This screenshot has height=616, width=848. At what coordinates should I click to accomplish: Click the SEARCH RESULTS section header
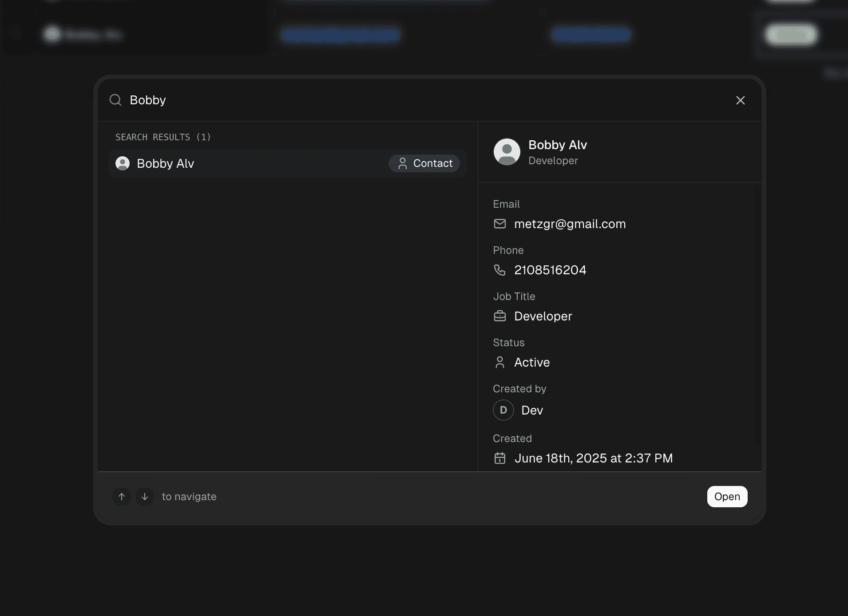pyautogui.click(x=163, y=137)
